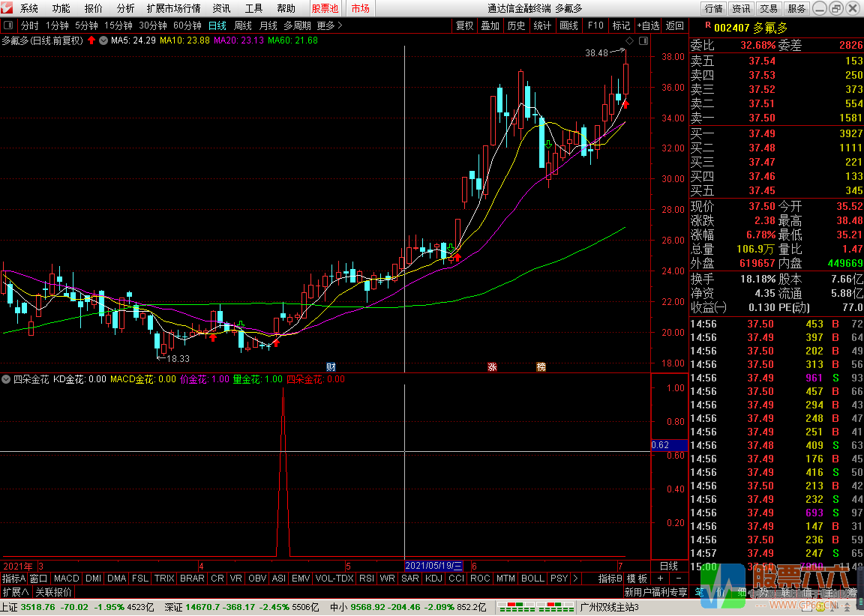Open the 系统 menu
864x616 pixels.
(x=29, y=8)
